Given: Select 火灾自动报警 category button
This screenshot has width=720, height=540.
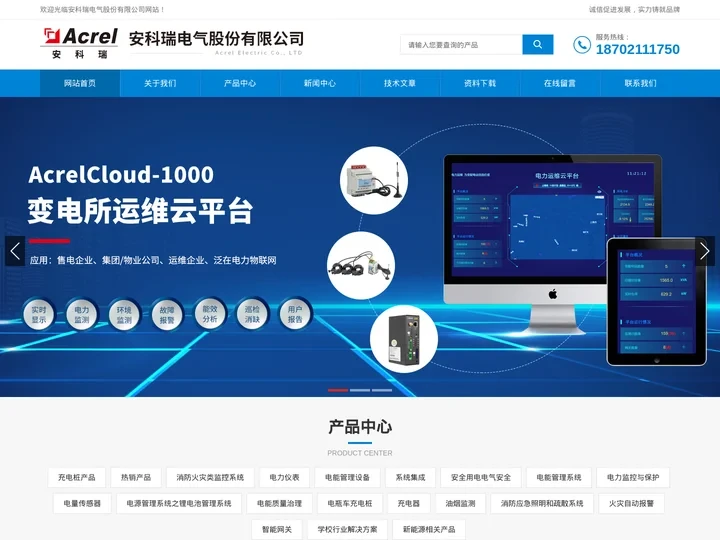Looking at the screenshot, I should click(x=631, y=503).
